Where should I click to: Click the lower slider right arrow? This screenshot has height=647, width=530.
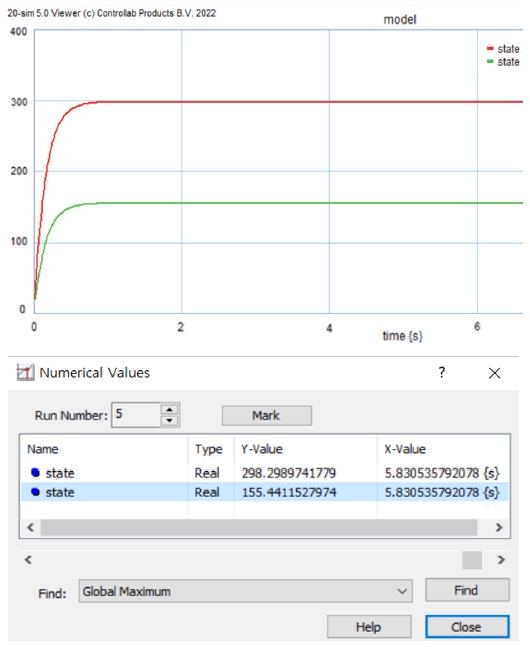tap(501, 560)
